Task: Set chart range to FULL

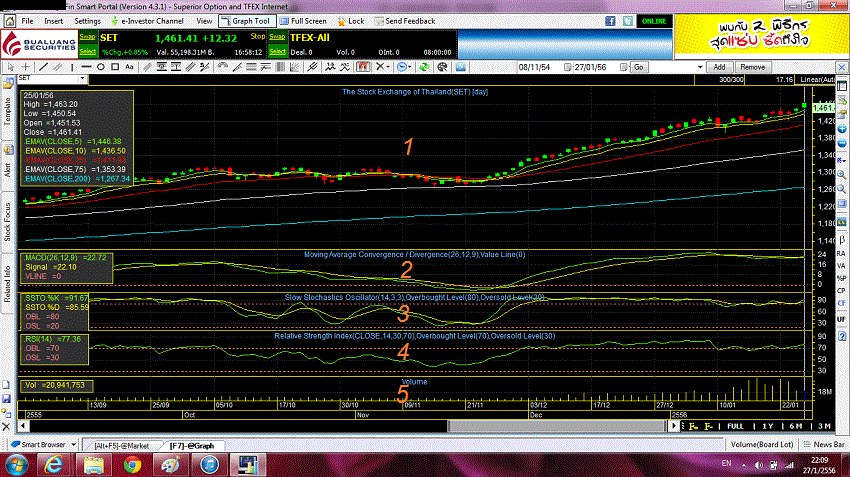Action: point(736,427)
